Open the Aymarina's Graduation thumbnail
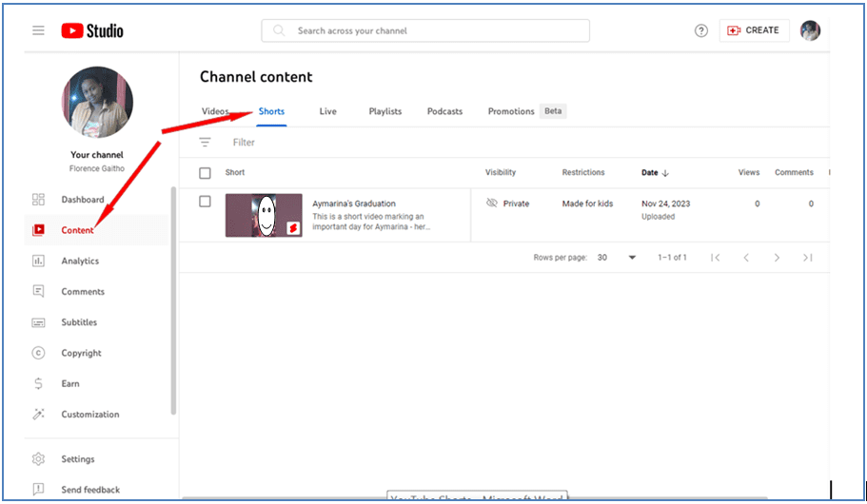Screen dimensions: 867x504 pos(264,215)
